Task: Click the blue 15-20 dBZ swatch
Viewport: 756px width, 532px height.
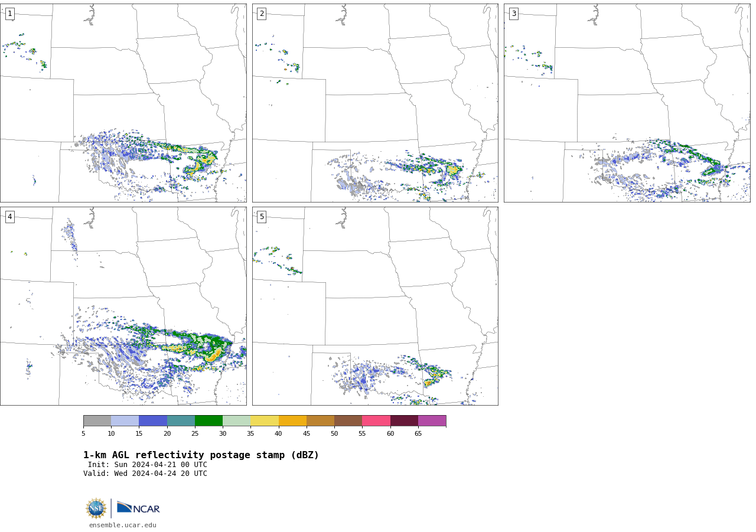Action: (153, 421)
